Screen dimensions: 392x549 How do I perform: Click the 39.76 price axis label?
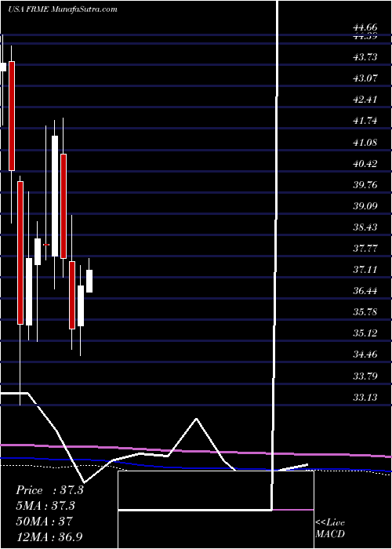pos(365,185)
